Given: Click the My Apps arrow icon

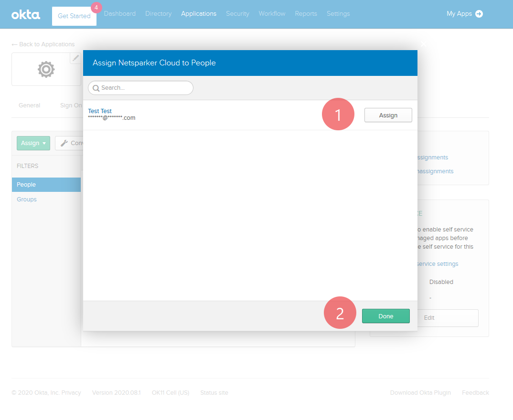Looking at the screenshot, I should (x=479, y=14).
